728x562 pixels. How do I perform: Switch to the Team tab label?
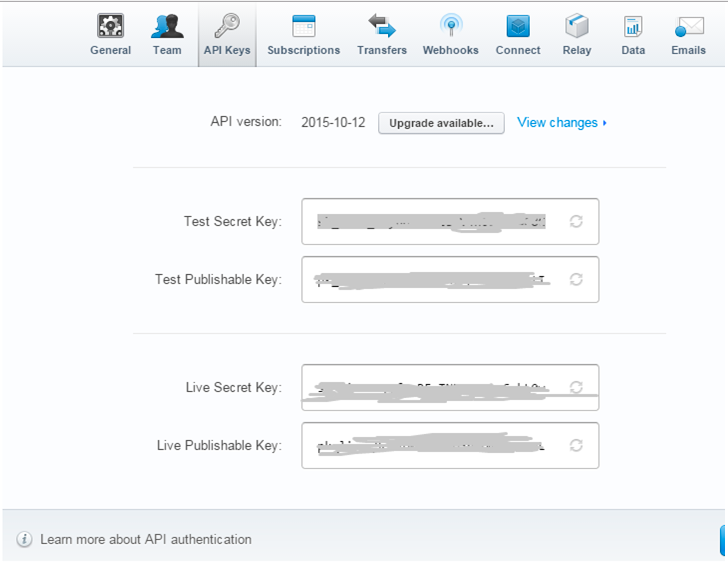(x=167, y=50)
